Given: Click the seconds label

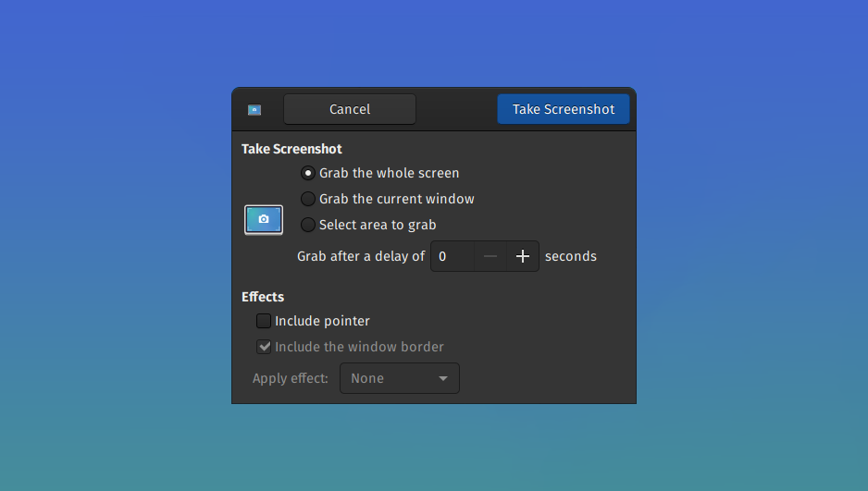Looking at the screenshot, I should (571, 256).
